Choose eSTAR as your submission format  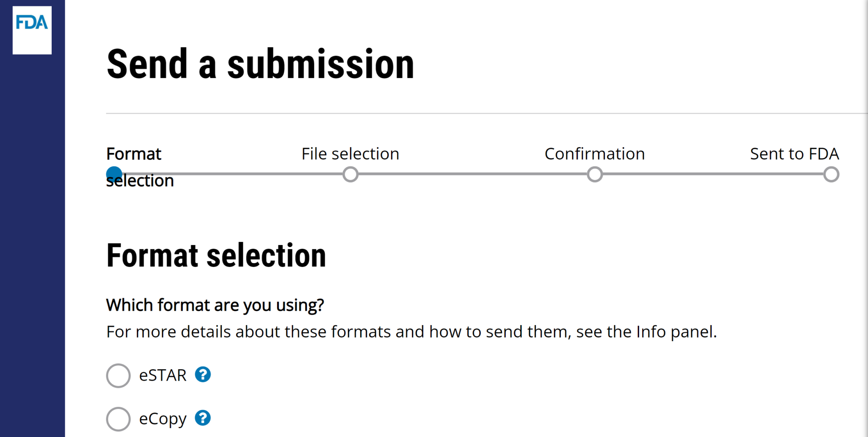pyautogui.click(x=118, y=376)
